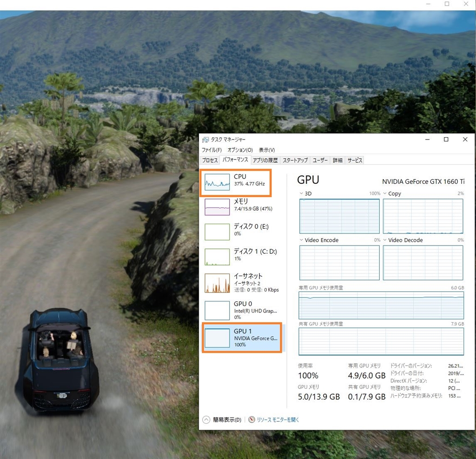Click the 4.9/6.0 GB dedicated memory value
Screen dimensions: 476x459
[x=366, y=375]
